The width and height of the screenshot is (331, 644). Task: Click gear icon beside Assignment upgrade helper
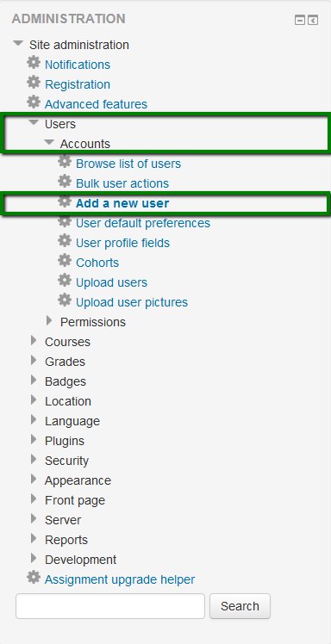click(34, 578)
